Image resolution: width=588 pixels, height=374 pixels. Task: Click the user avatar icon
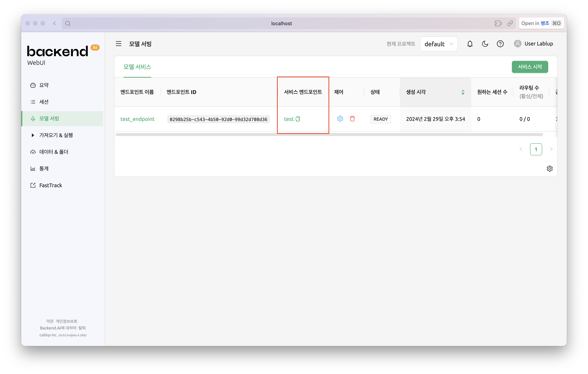point(517,44)
